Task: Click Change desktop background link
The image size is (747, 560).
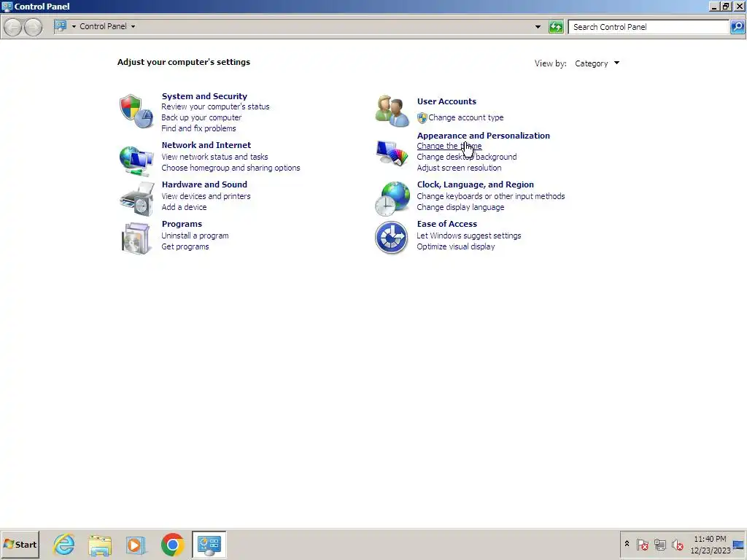Action: point(467,157)
